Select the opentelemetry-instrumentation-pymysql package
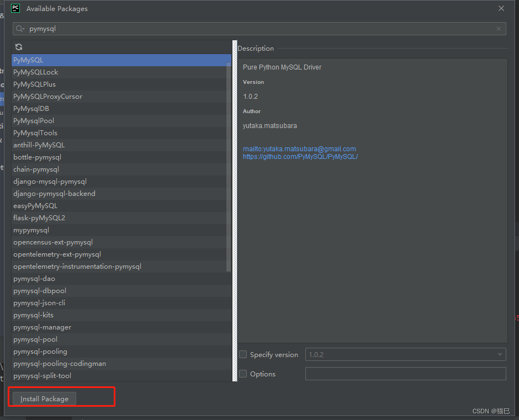Screen dimensions: 519x420 click(121, 267)
